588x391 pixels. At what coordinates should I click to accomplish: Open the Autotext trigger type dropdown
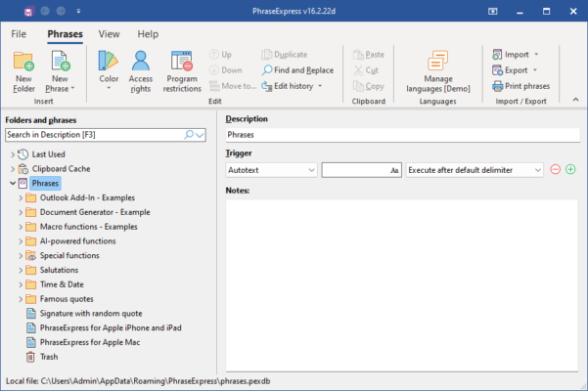click(x=272, y=170)
